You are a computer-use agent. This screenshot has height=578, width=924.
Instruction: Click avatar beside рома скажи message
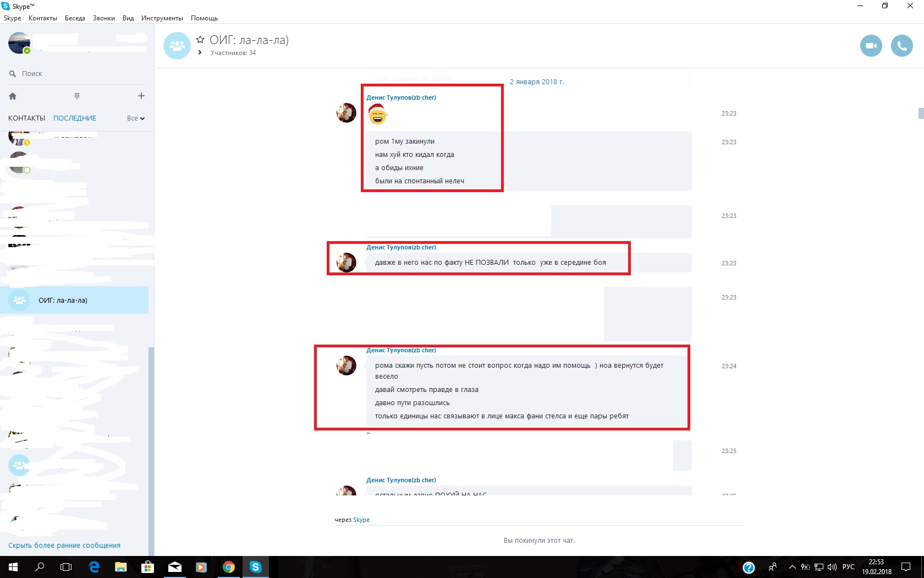pyautogui.click(x=346, y=366)
